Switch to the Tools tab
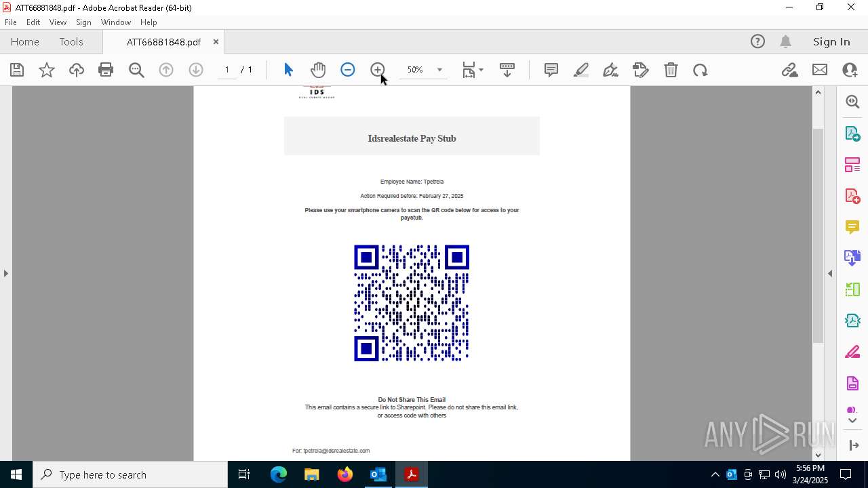The width and height of the screenshot is (868, 488). [x=71, y=41]
